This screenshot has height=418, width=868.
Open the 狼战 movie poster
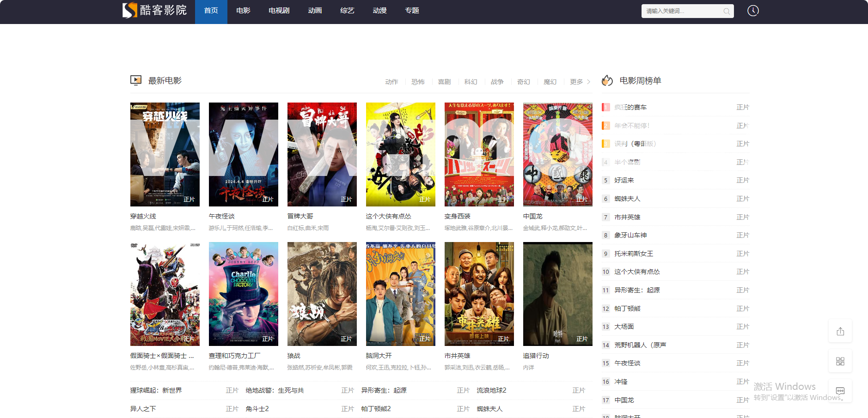click(322, 294)
